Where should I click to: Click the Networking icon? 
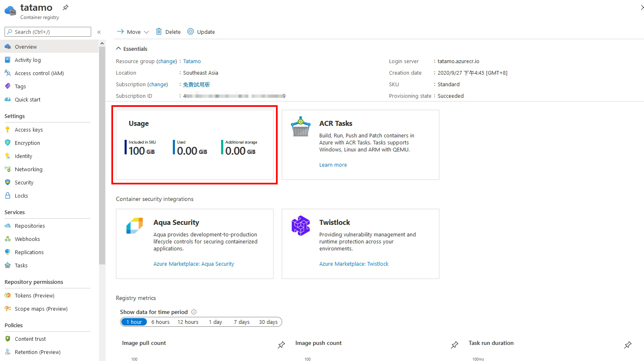click(x=7, y=169)
